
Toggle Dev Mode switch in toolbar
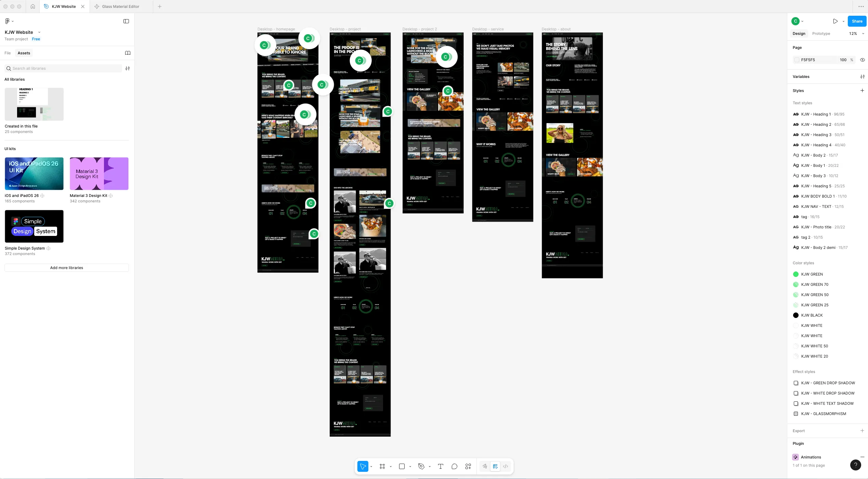pyautogui.click(x=505, y=466)
